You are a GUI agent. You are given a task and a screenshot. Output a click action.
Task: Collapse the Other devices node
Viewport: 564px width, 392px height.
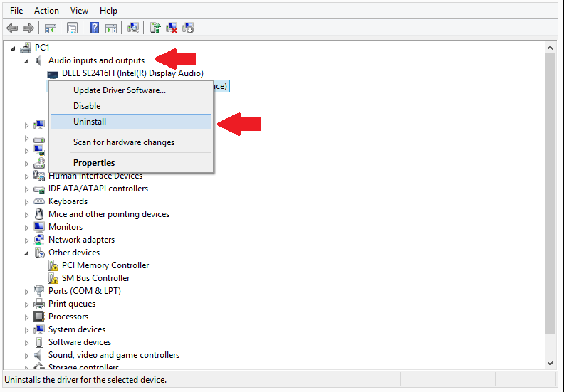click(x=26, y=253)
